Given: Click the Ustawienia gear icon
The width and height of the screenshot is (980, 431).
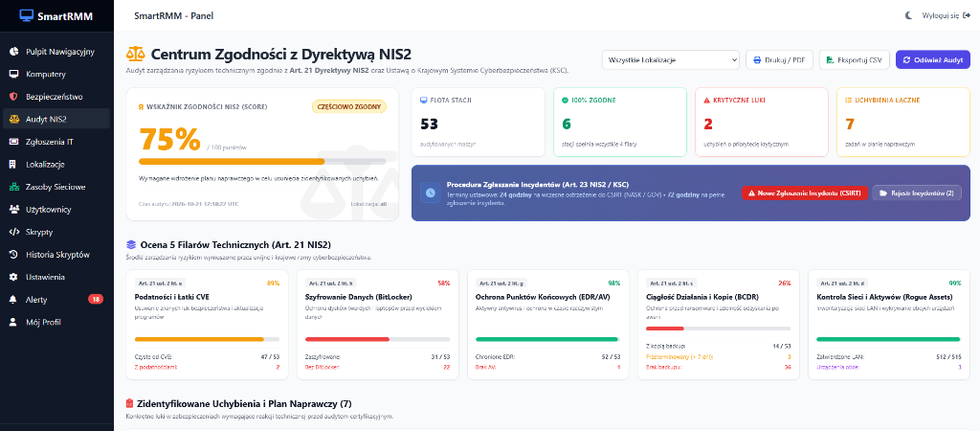Looking at the screenshot, I should tap(13, 277).
